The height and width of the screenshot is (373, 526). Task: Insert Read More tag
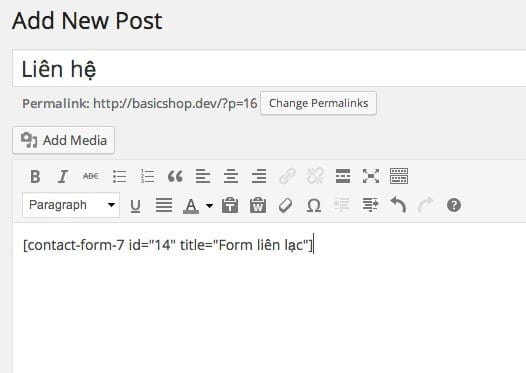point(343,176)
